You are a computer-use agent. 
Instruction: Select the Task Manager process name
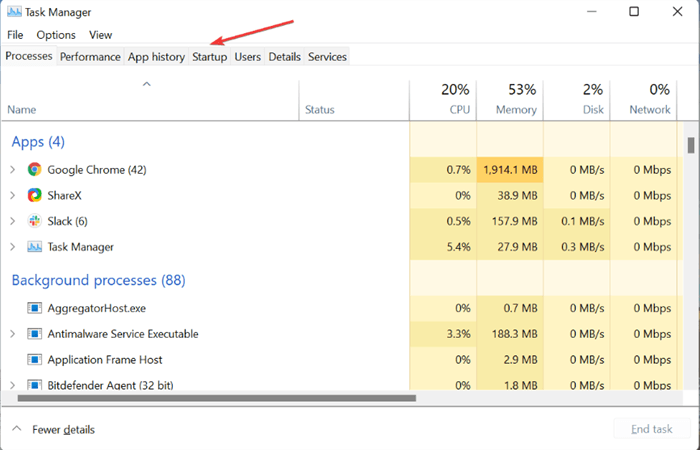click(80, 247)
